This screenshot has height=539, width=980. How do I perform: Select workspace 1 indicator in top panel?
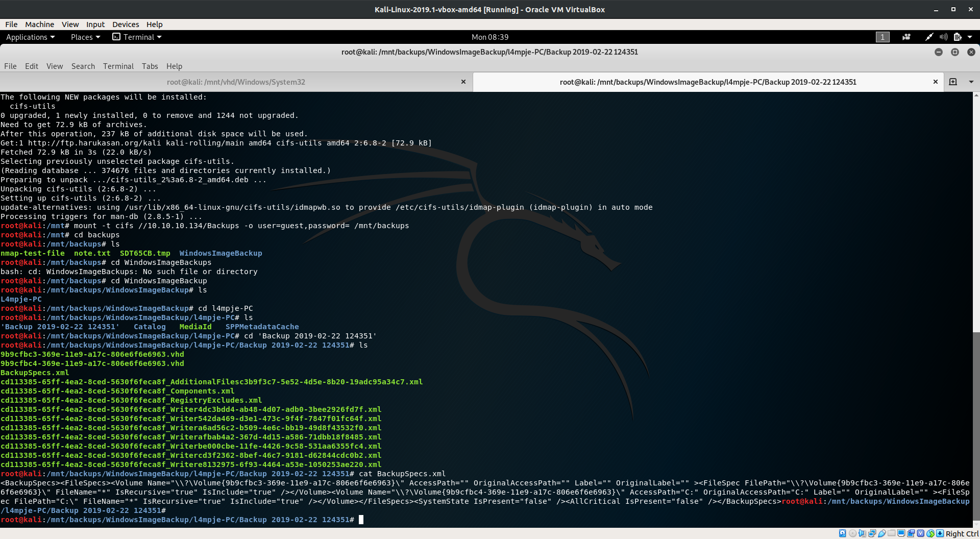(x=883, y=37)
